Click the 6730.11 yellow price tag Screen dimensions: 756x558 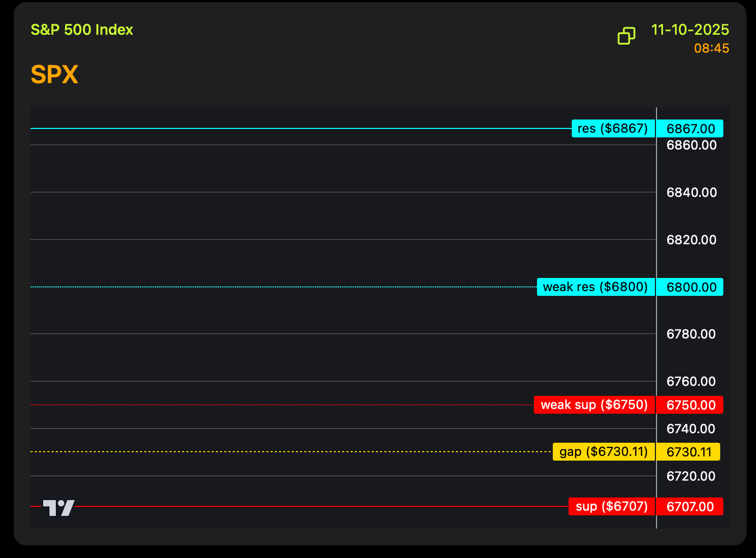pos(689,452)
